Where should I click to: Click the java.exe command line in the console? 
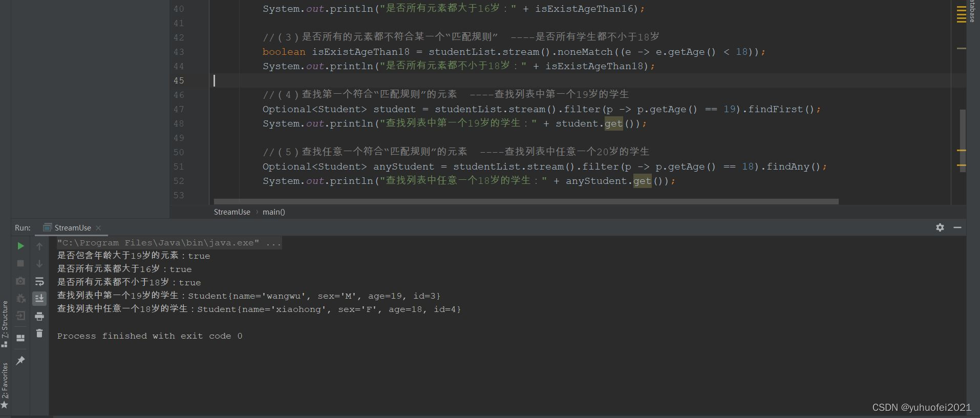point(169,243)
